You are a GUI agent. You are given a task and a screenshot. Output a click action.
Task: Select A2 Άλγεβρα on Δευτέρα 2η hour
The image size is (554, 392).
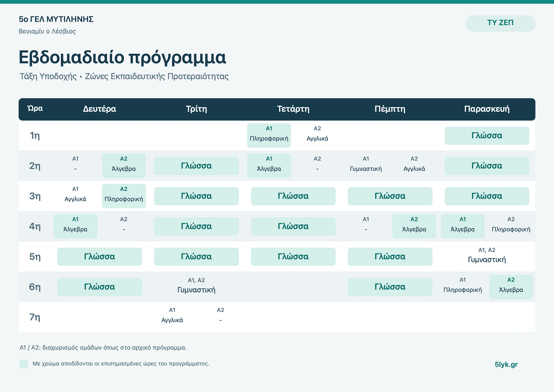coord(124,166)
